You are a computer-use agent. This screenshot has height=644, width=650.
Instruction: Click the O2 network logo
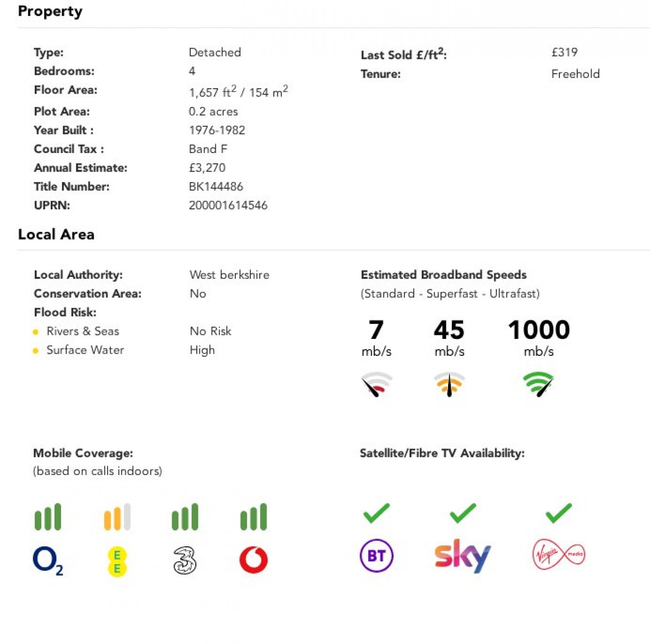click(48, 559)
